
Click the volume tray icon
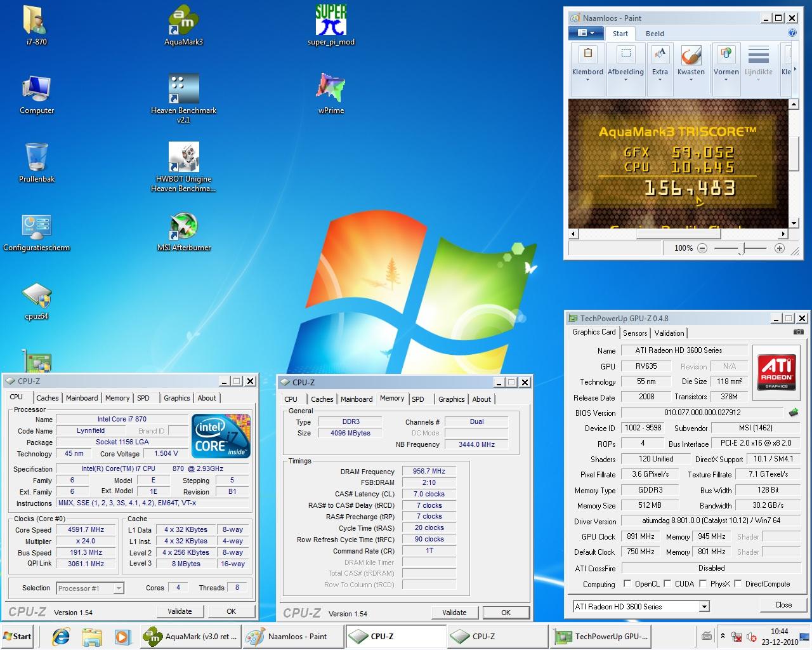[752, 637]
